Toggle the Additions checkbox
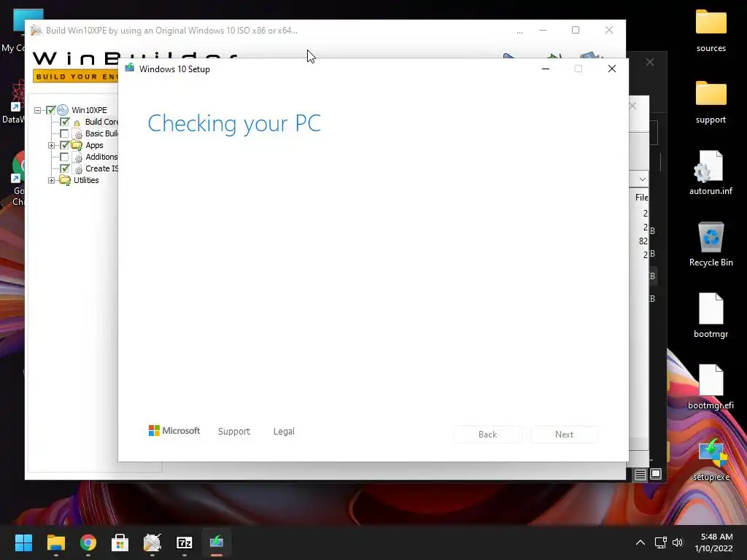This screenshot has height=560, width=747. (64, 157)
